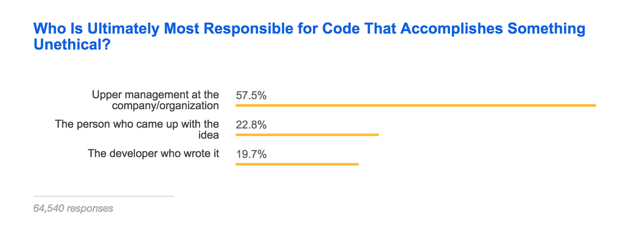Click the right end of the longest orange bar

[x=594, y=105]
